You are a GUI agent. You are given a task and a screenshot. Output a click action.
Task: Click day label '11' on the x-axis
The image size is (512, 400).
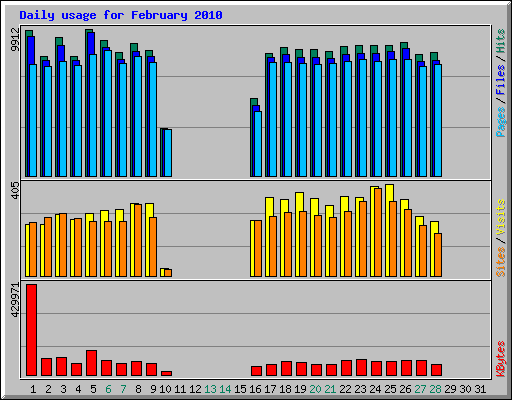tap(180, 389)
